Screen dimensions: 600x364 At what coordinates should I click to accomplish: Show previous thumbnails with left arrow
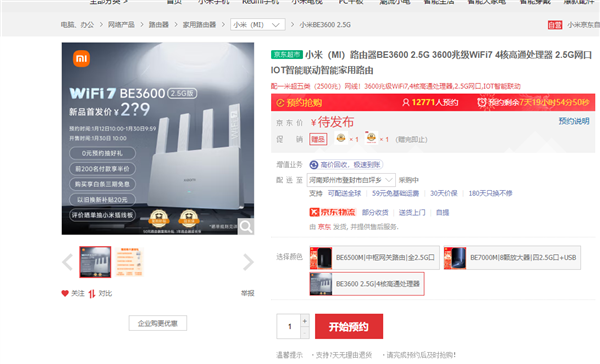(67, 262)
